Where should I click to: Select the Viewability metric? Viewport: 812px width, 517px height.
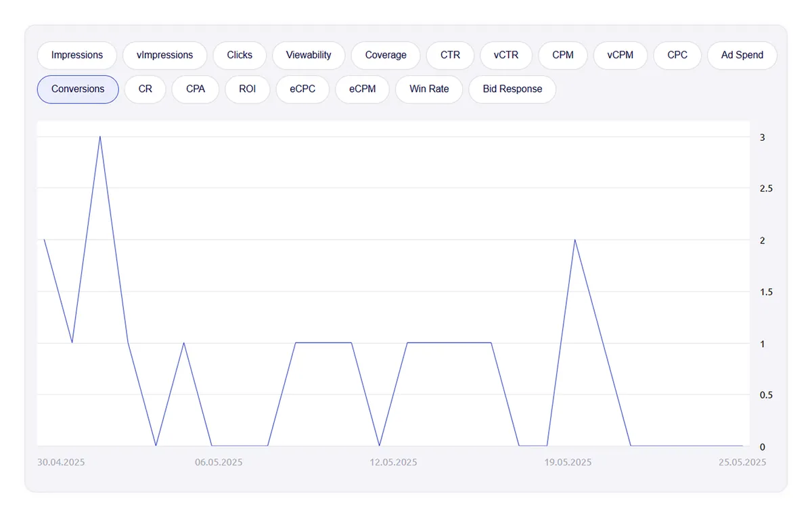[309, 55]
